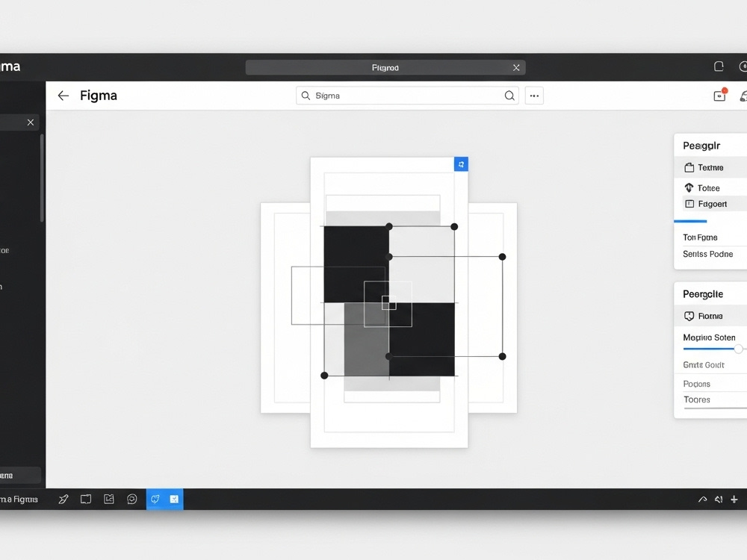
Task: Click the Poqons row
Action: (x=710, y=384)
